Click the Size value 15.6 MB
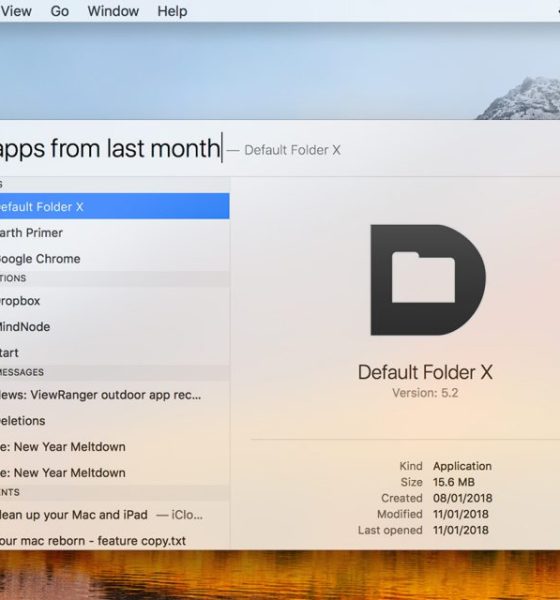The width and height of the screenshot is (560, 600). (x=454, y=482)
